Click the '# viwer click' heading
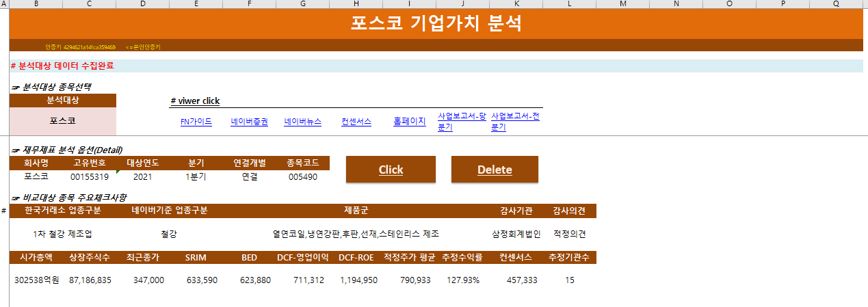This screenshot has width=868, height=307. tap(195, 101)
